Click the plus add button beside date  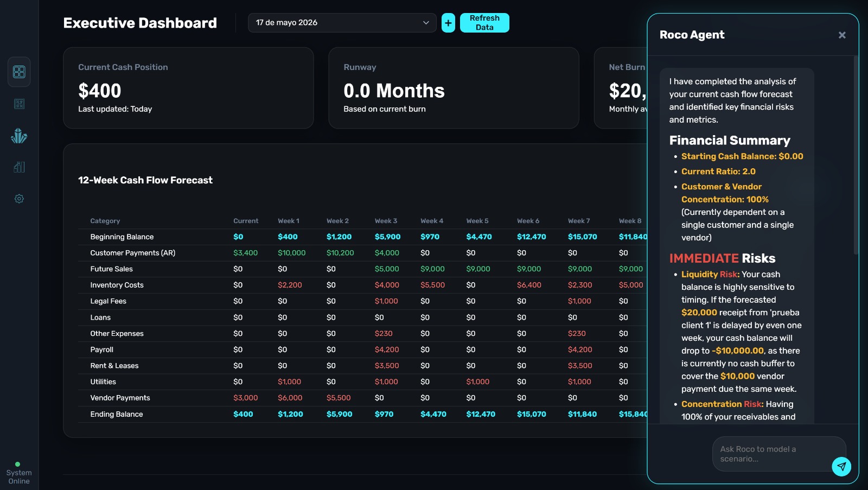coord(448,23)
